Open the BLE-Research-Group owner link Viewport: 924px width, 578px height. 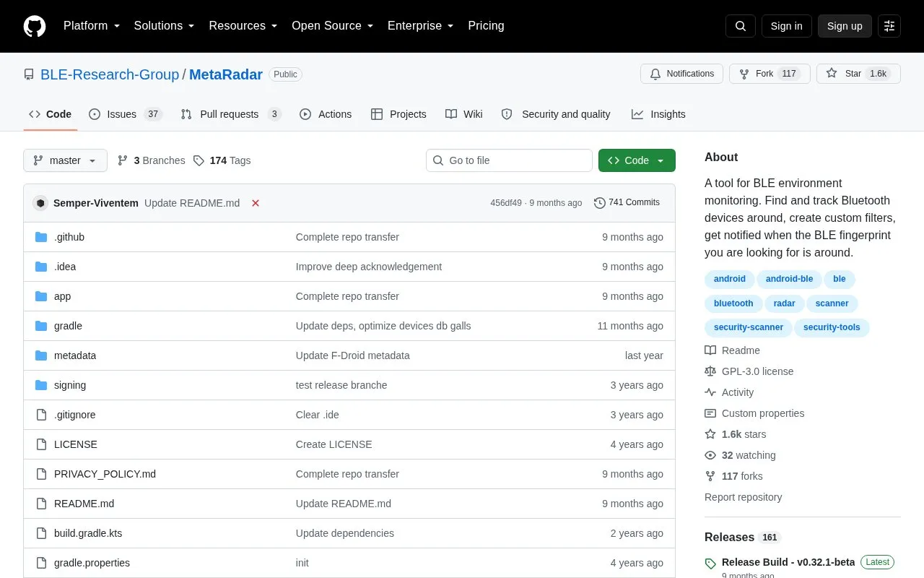tap(110, 74)
